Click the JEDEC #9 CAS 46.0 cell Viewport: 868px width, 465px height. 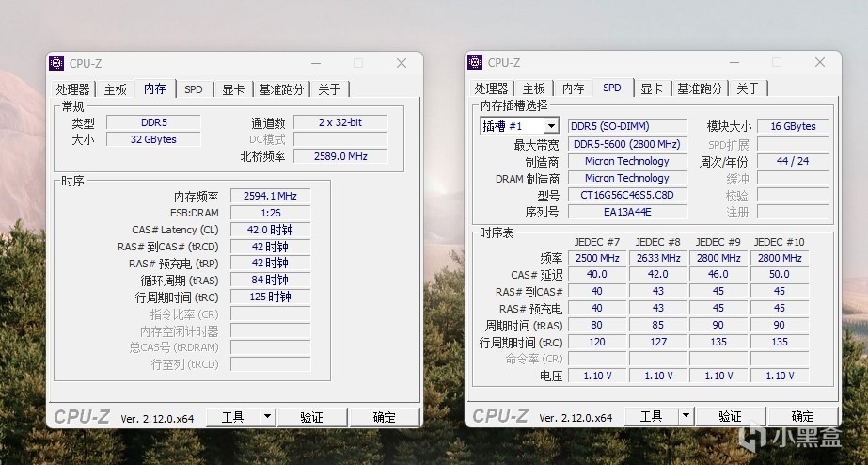(718, 274)
